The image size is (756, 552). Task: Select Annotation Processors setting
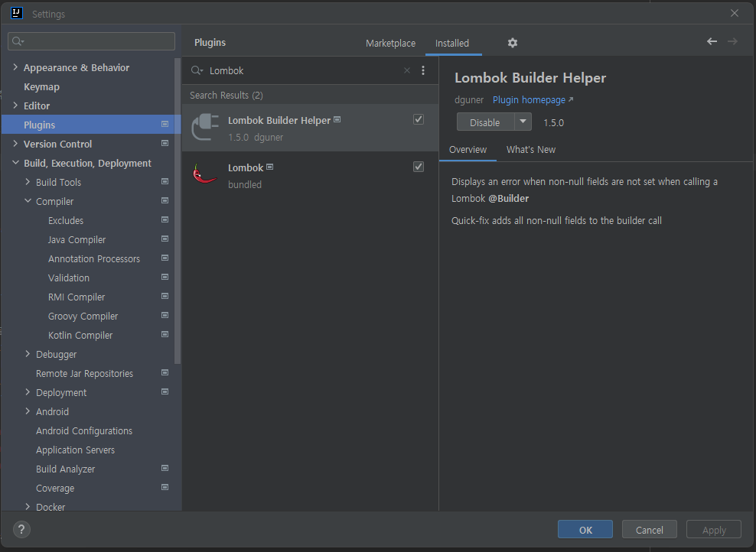coord(94,258)
